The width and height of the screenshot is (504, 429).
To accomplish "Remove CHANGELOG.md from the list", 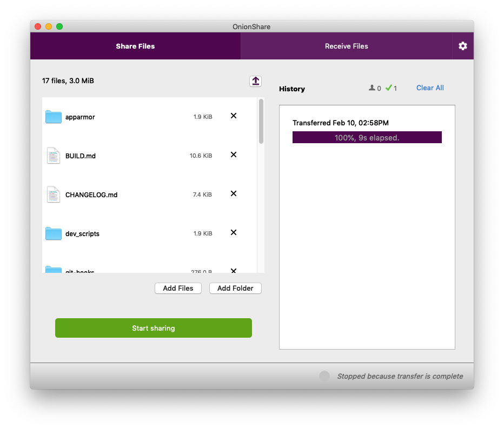I will pos(234,193).
